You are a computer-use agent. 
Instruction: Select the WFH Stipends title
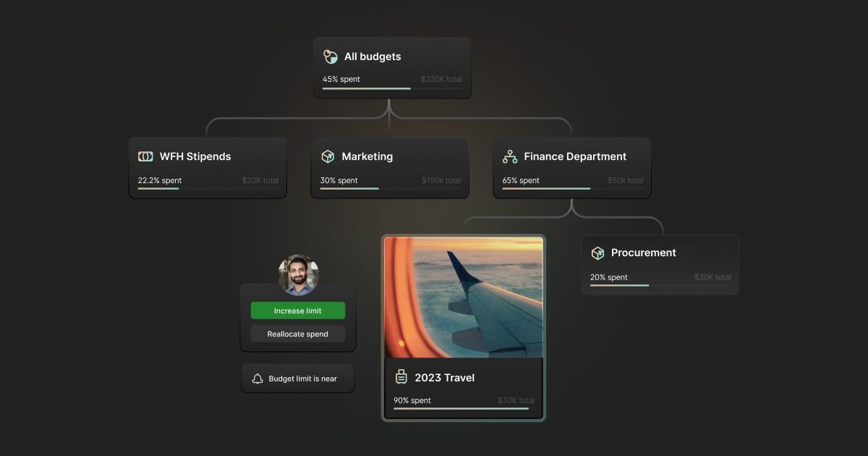[195, 156]
